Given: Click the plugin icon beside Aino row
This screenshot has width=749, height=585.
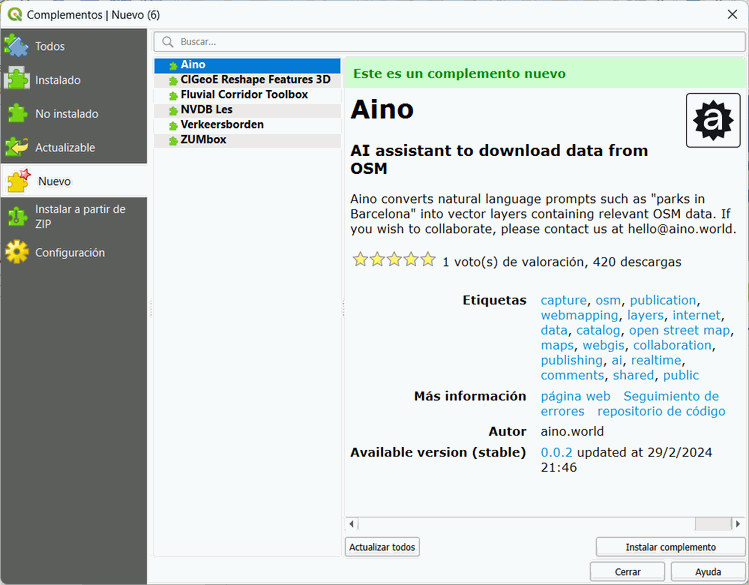Looking at the screenshot, I should 173,66.
